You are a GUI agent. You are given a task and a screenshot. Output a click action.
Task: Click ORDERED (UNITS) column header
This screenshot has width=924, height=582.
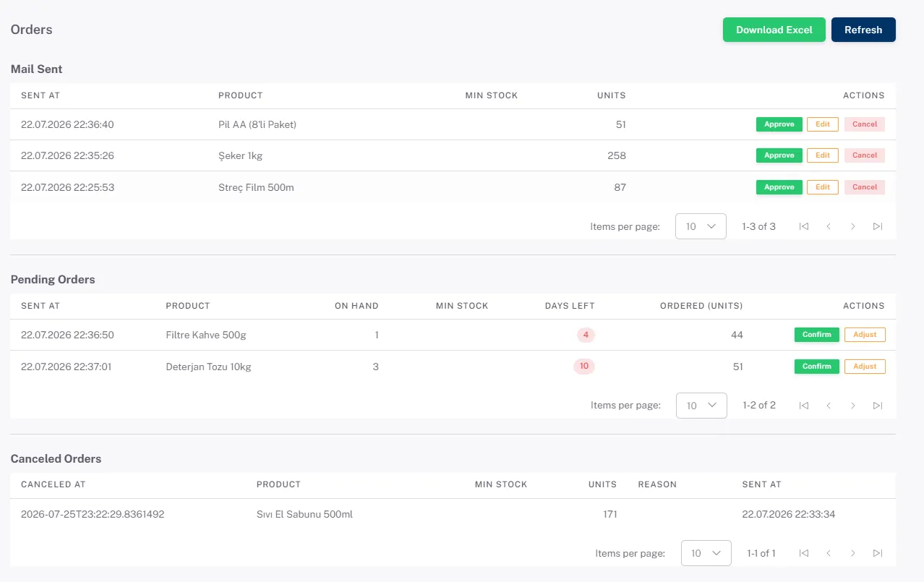pos(701,306)
